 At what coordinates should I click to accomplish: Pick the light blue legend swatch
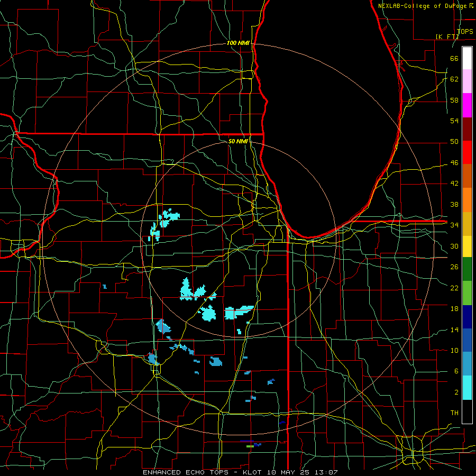point(467,364)
